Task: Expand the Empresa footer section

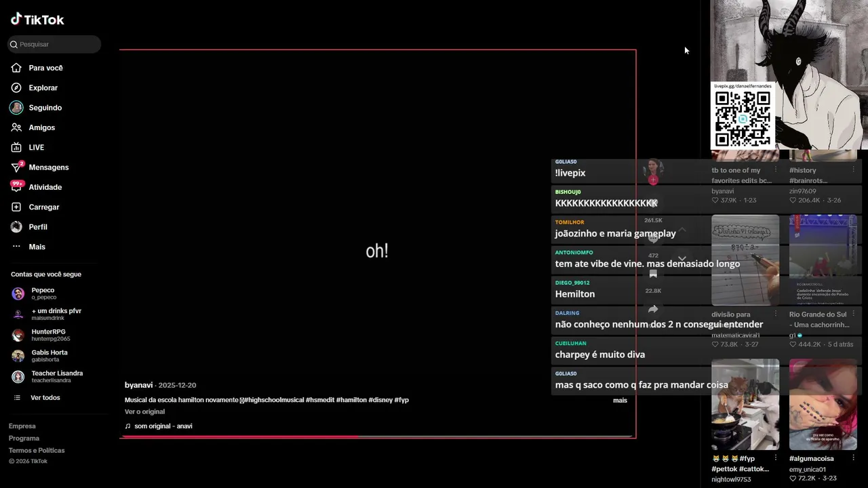Action: point(22,426)
